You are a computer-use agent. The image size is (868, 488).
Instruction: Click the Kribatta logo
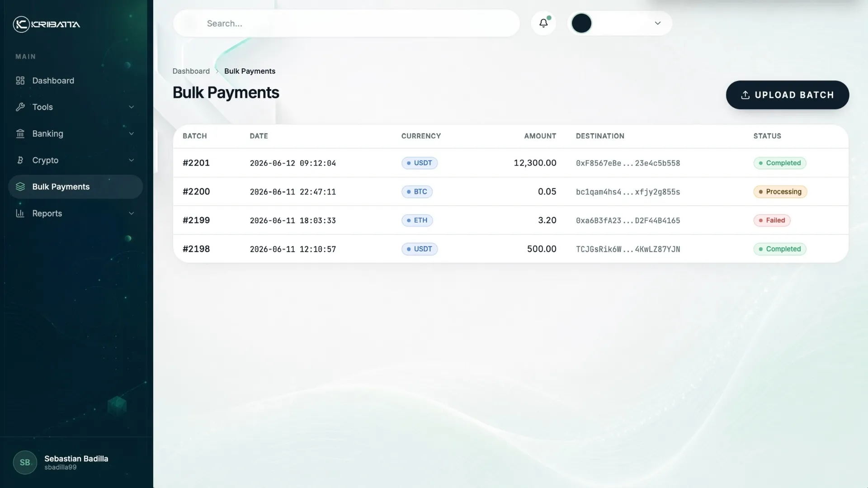click(x=47, y=24)
